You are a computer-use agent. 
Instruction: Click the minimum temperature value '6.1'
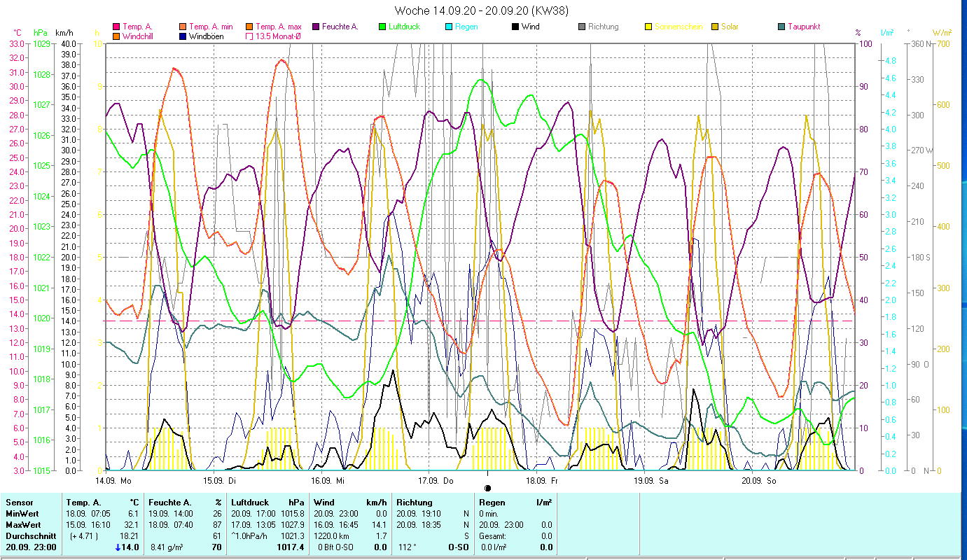point(134,513)
